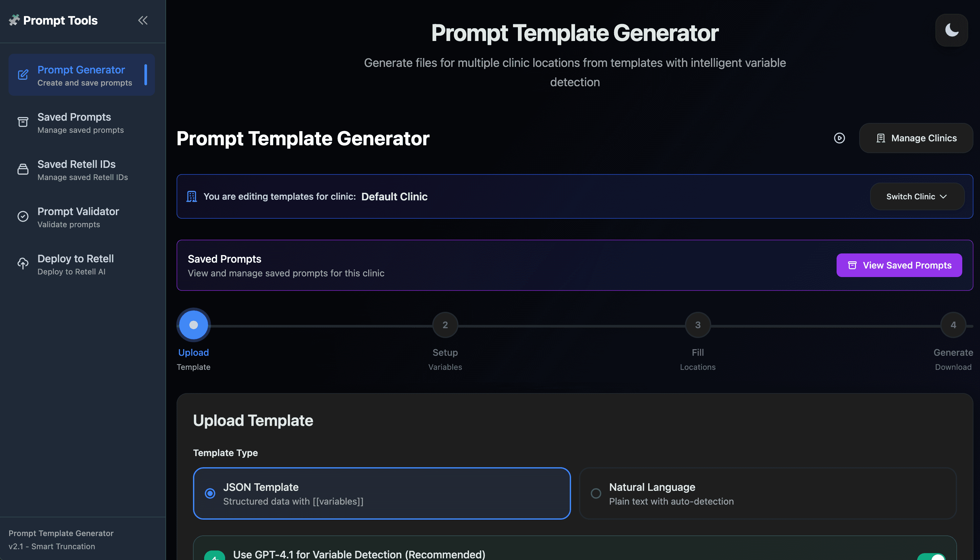Select the check-circle icon for Prompt Validator
This screenshot has height=560, width=980.
23,216
